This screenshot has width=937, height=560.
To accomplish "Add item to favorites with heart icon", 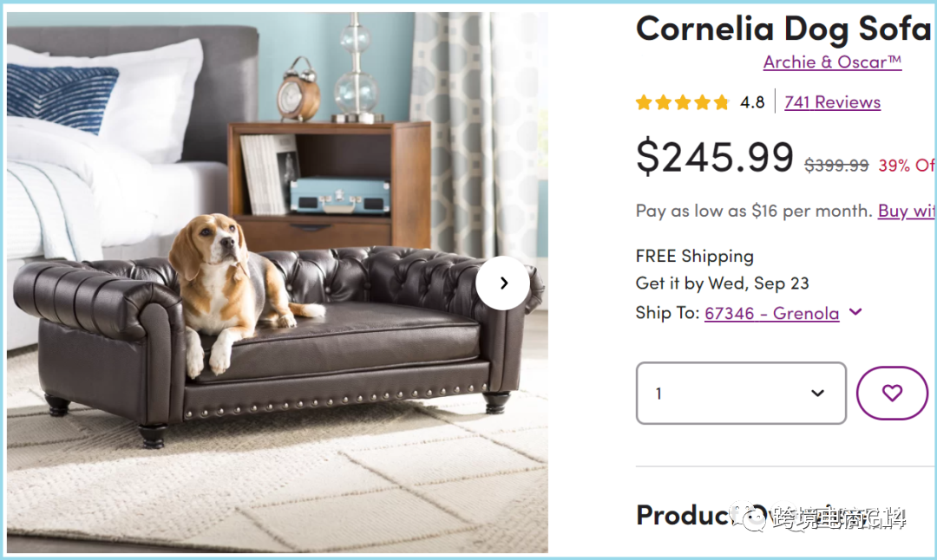I will pyautogui.click(x=892, y=393).
